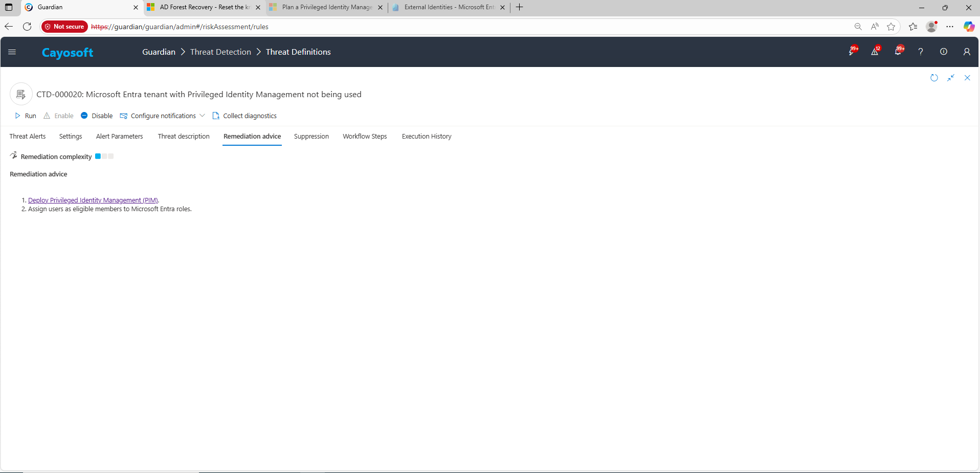Viewport: 980px width, 473px height.
Task: Switch to Execution History tab
Action: point(426,137)
